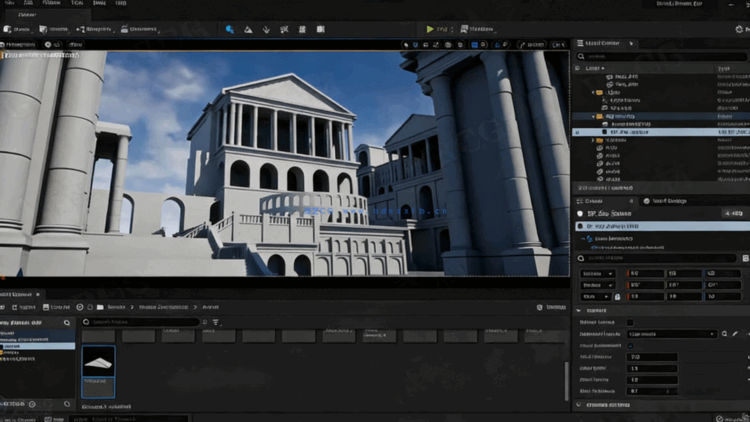Open the Settings gear in main toolbar
Image resolution: width=750 pixels, height=422 pixels.
pos(739,29)
